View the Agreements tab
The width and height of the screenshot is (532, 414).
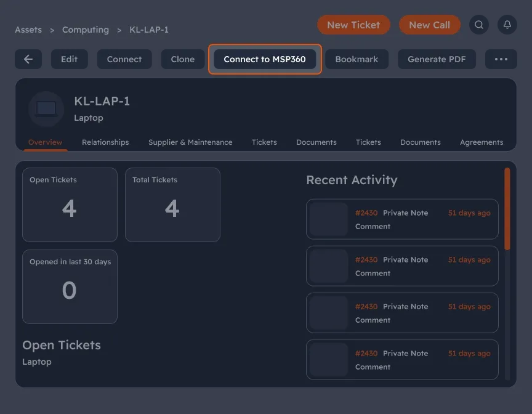pyautogui.click(x=482, y=142)
